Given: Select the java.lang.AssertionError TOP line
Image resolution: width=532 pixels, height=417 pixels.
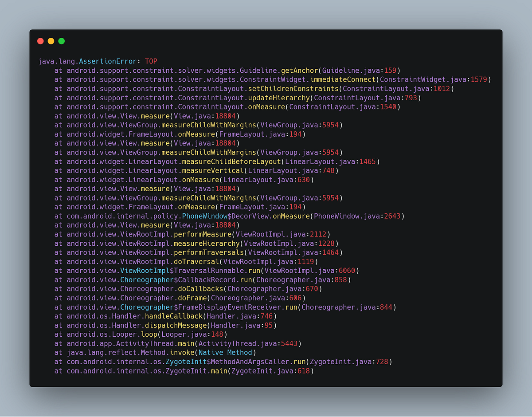Looking at the screenshot, I should pos(98,61).
